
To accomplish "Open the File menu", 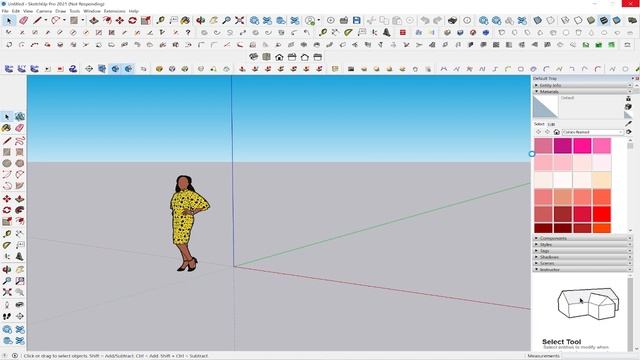I will (x=5, y=11).
